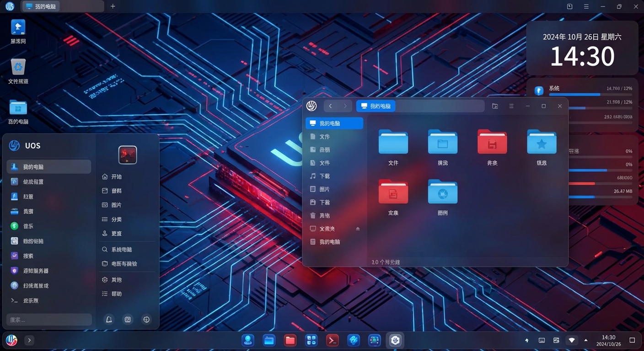Click the start menu search field

tap(49, 319)
